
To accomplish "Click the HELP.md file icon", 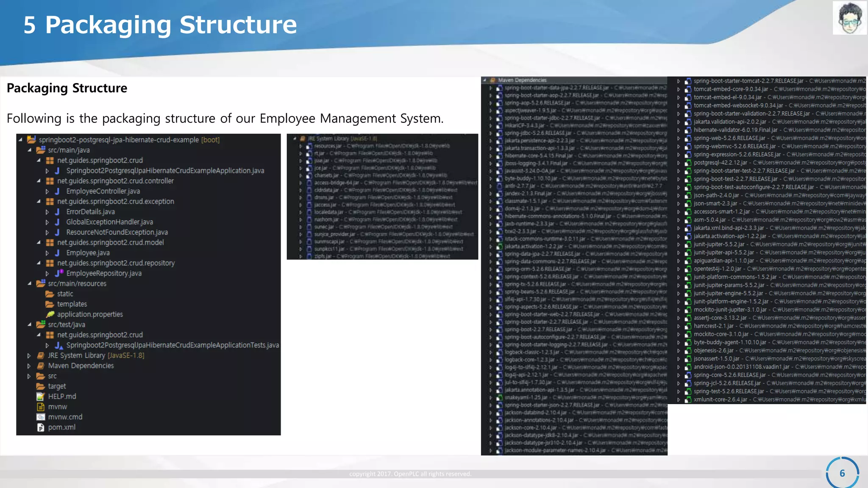I will pyautogui.click(x=41, y=396).
